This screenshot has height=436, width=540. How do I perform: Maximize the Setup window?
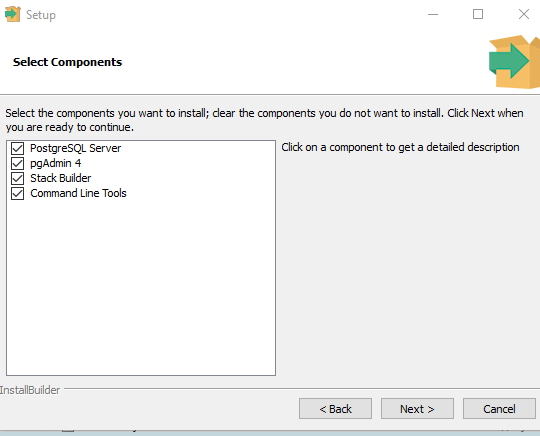click(x=478, y=14)
